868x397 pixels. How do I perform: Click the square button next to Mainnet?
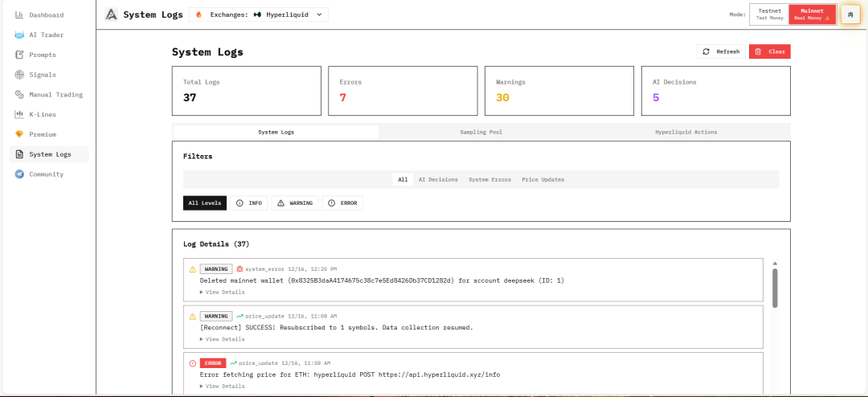(x=850, y=15)
